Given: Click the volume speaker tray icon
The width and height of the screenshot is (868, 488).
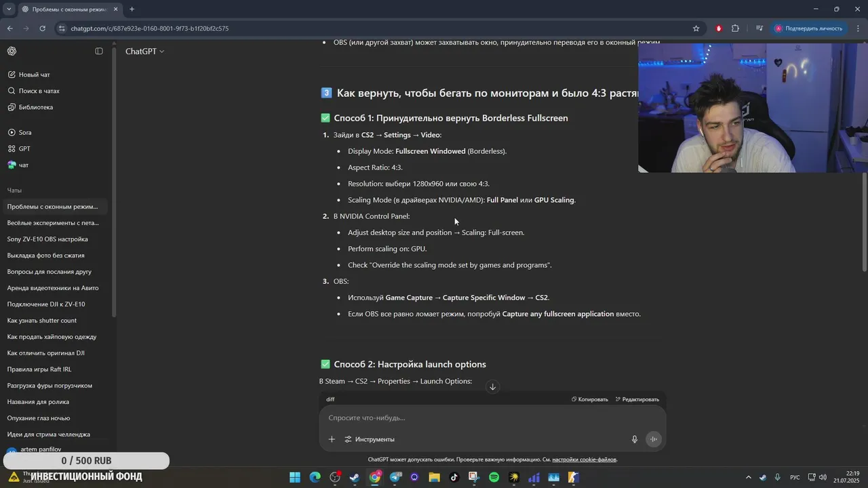Looking at the screenshot, I should coord(823,477).
